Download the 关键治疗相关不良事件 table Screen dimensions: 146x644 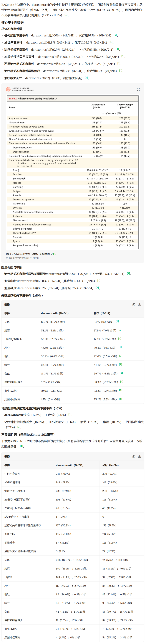(x=140, y=305)
